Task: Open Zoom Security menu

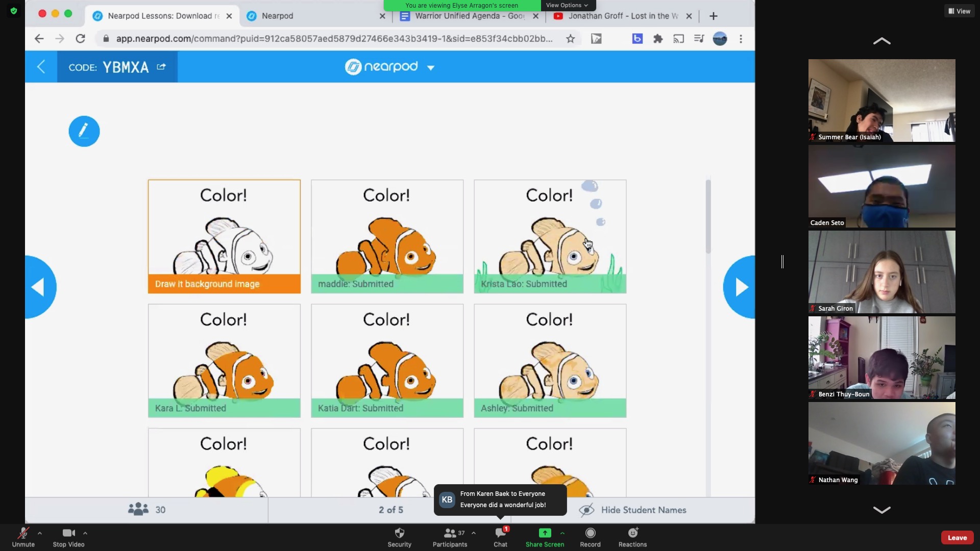Action: coord(399,537)
